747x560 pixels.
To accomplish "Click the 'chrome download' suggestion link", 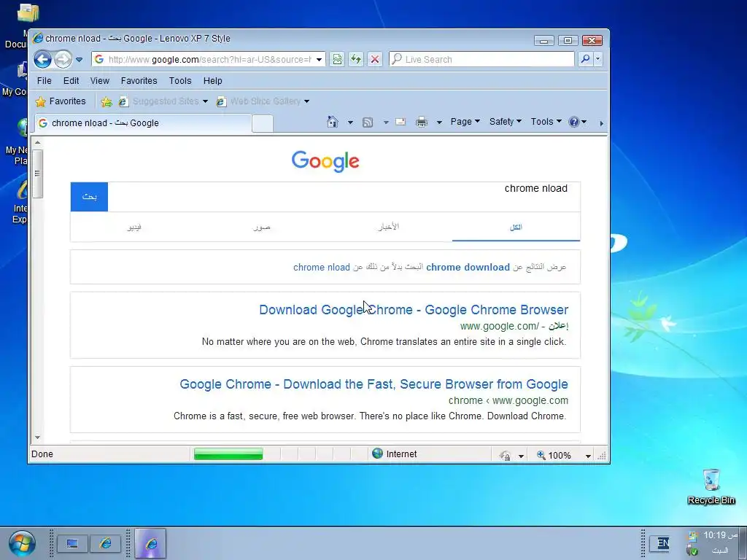I will pos(468,267).
